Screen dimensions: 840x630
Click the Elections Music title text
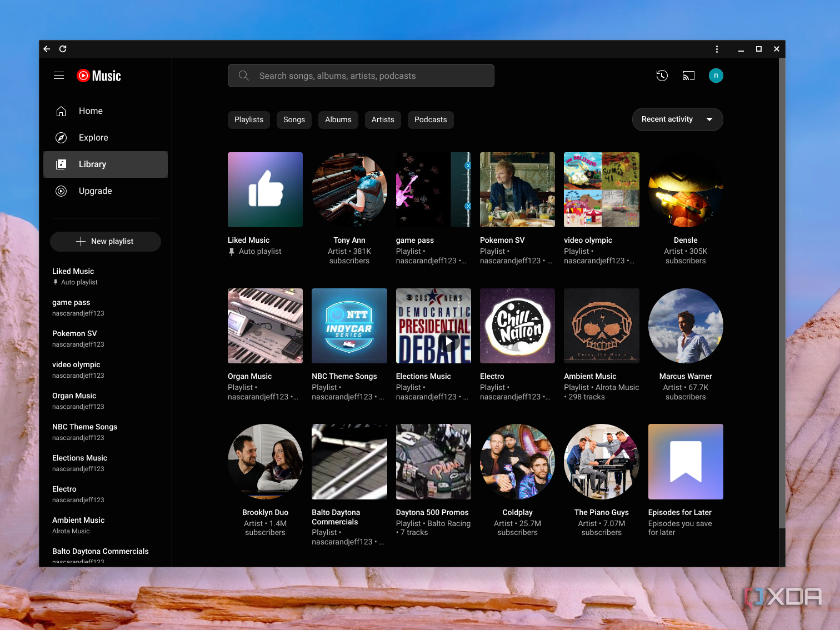pos(423,376)
